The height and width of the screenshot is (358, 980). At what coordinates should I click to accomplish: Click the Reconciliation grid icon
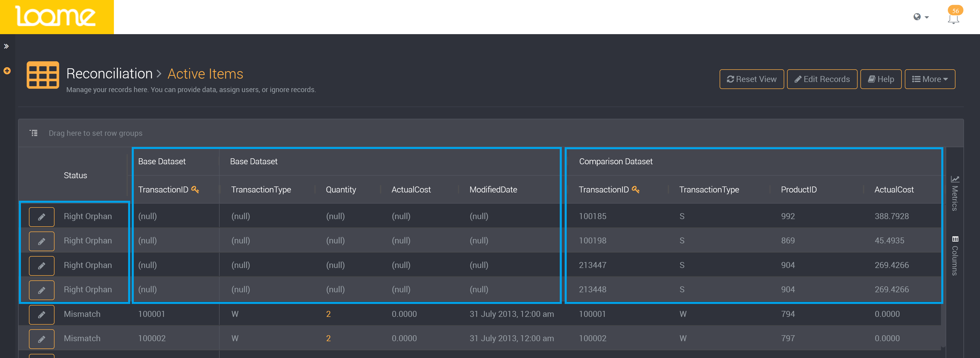(43, 75)
